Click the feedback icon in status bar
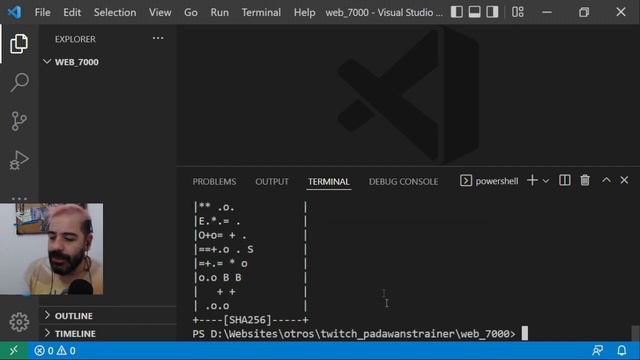The width and height of the screenshot is (640, 360). [x=598, y=350]
